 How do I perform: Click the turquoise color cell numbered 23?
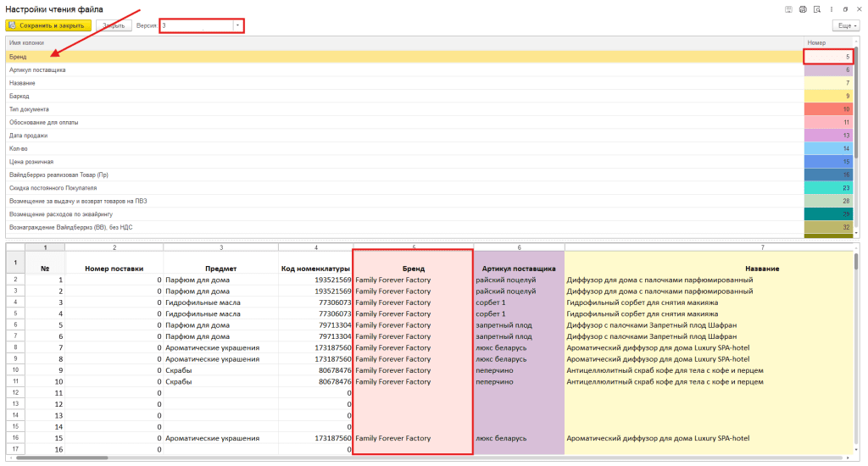(x=827, y=188)
